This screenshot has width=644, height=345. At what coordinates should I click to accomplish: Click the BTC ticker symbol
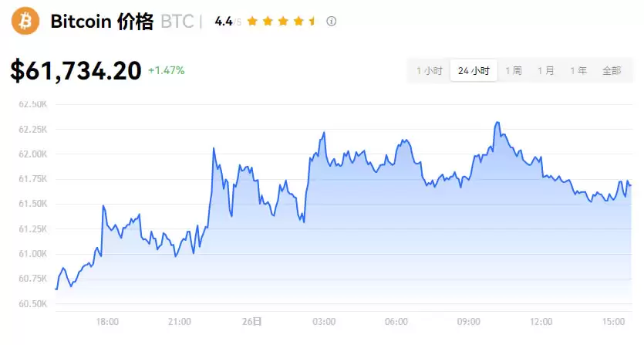pyautogui.click(x=177, y=22)
